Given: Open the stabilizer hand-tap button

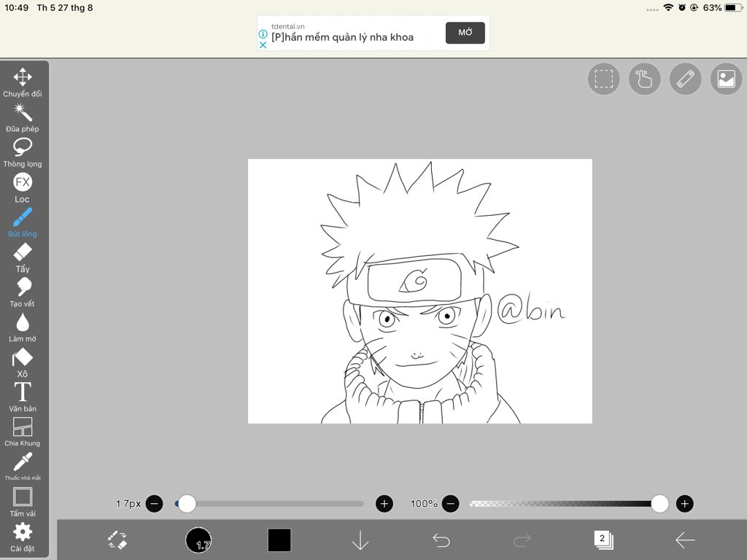Looking at the screenshot, I should pos(645,79).
